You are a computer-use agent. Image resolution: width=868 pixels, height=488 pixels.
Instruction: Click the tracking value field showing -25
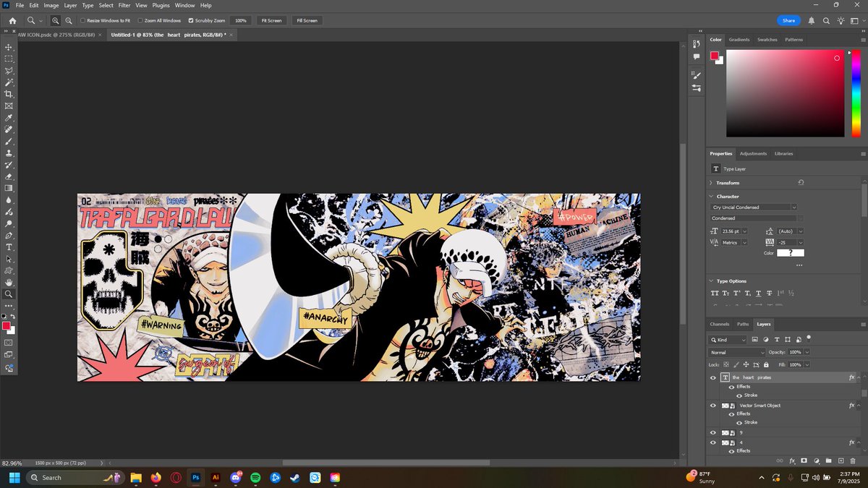[788, 242]
